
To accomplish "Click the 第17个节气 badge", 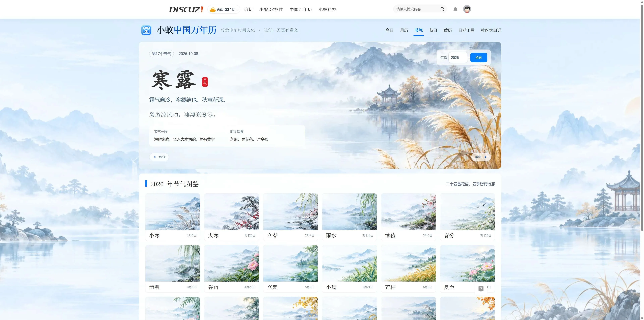I will tap(162, 54).
